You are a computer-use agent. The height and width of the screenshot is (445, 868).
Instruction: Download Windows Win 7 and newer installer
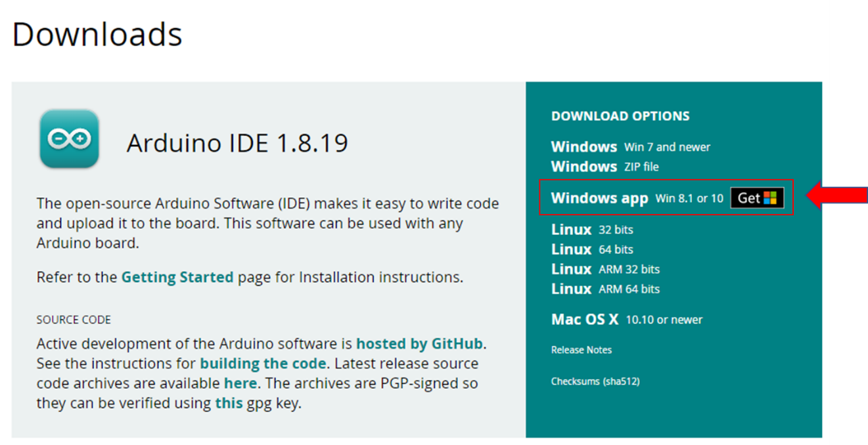pos(630,147)
